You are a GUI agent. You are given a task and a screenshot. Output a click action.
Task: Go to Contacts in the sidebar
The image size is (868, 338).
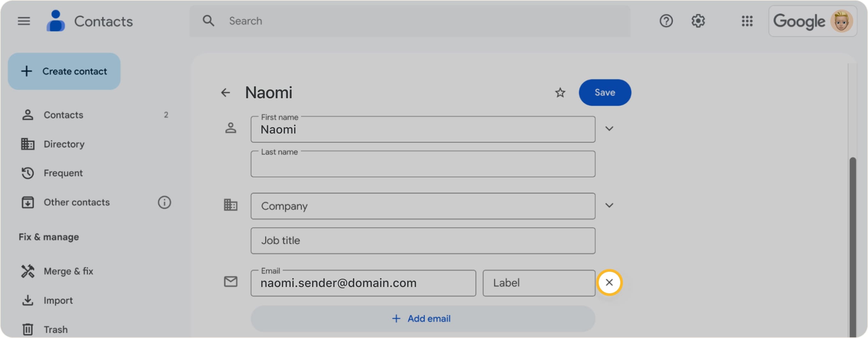point(64,115)
